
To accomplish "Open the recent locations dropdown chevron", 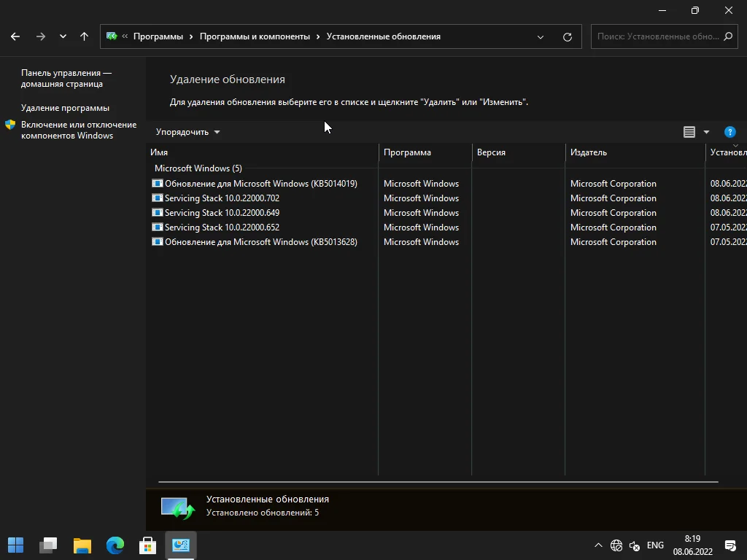I will click(x=63, y=36).
